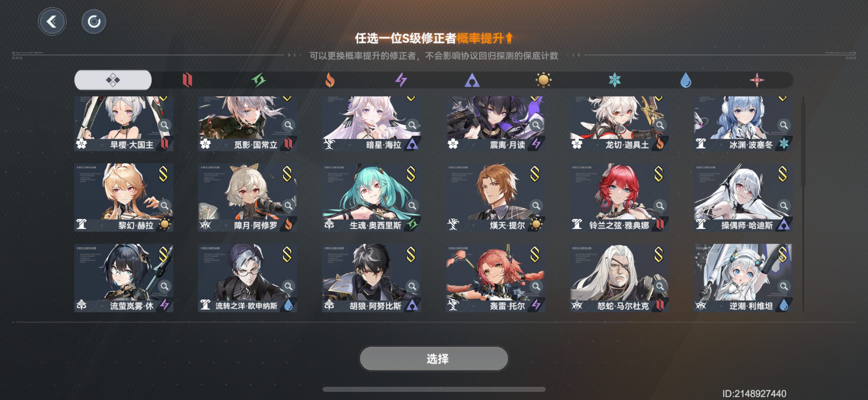Choose the 暗星·海拉 character card
Viewport: 868px width, 400px height.
pos(372,123)
